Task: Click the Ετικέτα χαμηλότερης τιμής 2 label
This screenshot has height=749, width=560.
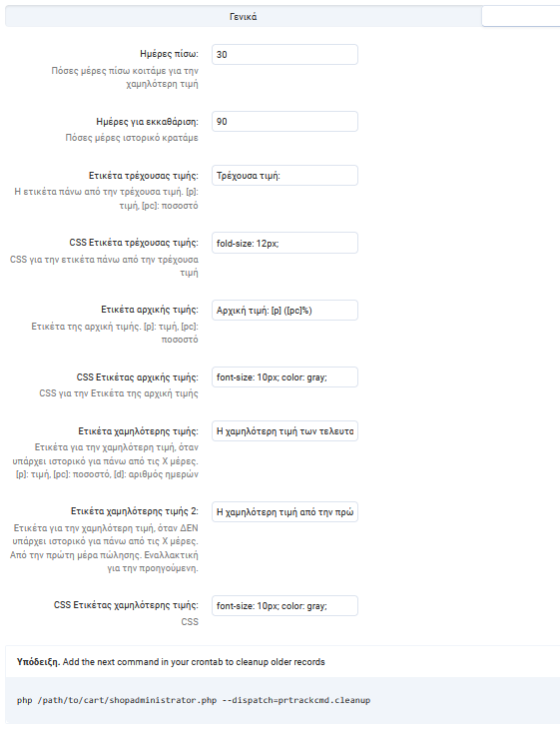Action: (x=135, y=511)
